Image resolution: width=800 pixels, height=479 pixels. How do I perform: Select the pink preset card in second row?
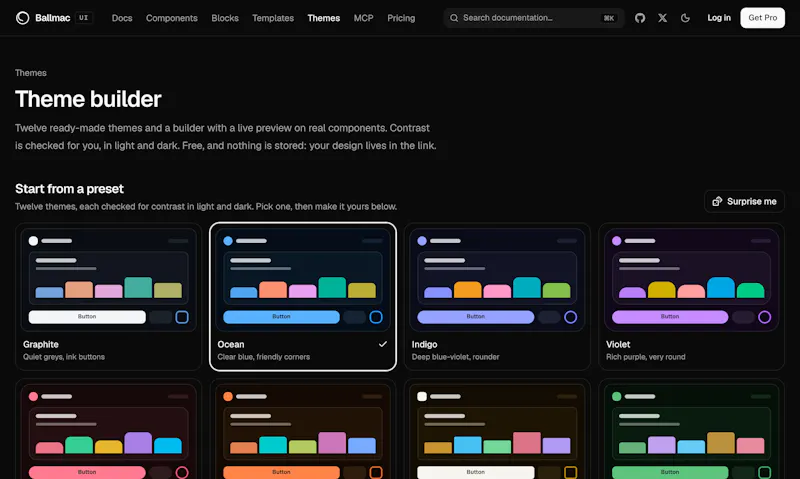[x=109, y=429]
